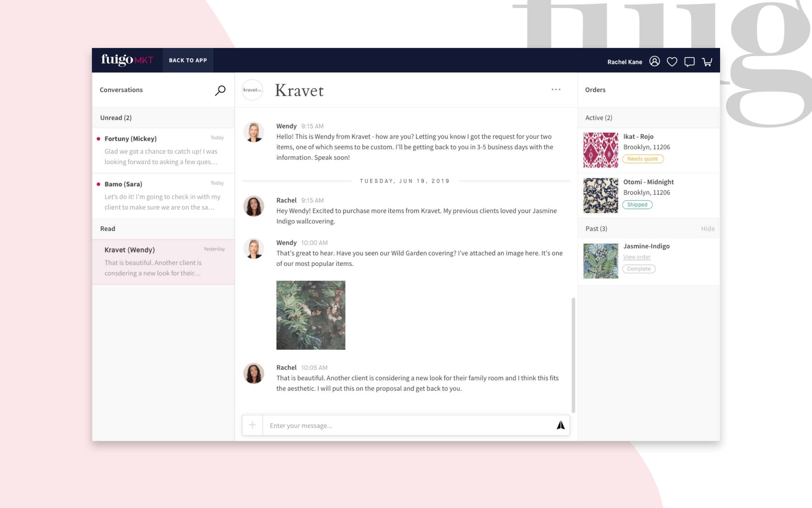Viewport: 812px width, 508px height.
Task: Open the shopping cart icon
Action: [707, 62]
